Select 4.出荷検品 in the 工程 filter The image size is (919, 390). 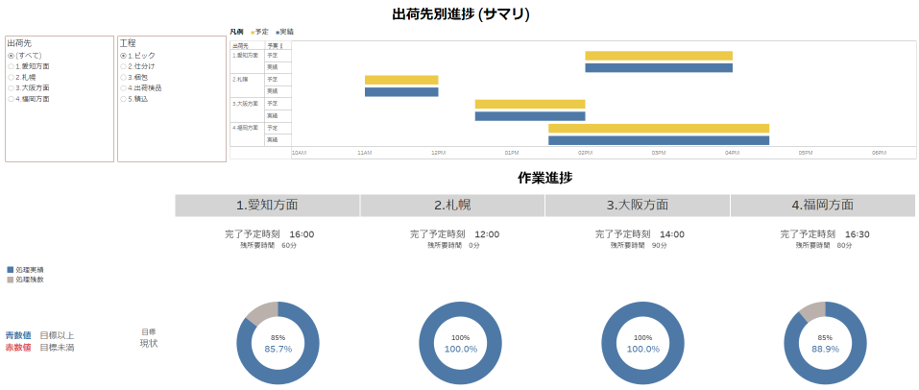click(123, 88)
